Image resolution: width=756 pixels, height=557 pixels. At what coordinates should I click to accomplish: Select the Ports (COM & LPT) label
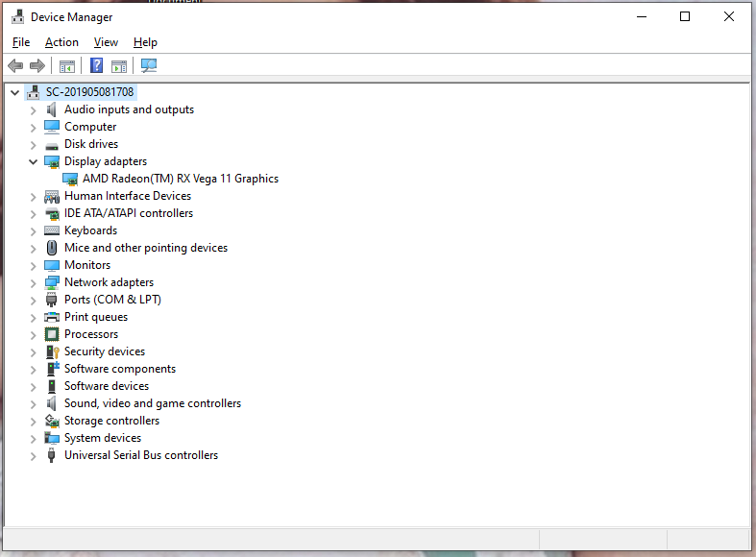click(x=112, y=300)
